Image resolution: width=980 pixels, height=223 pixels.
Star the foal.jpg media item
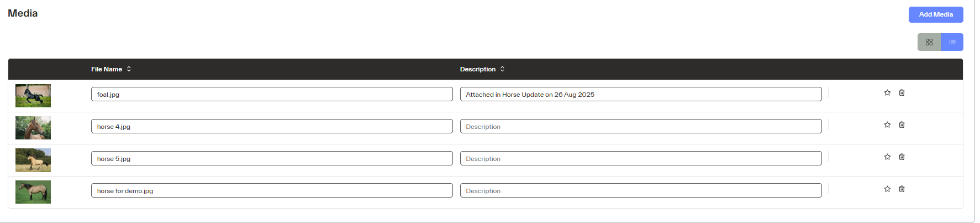887,93
